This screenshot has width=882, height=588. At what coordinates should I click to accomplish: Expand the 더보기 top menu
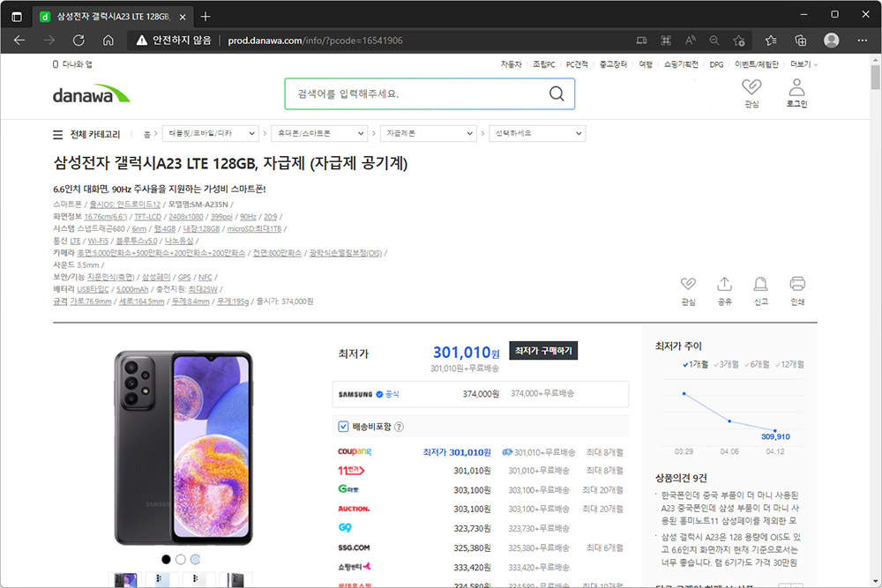pos(804,64)
